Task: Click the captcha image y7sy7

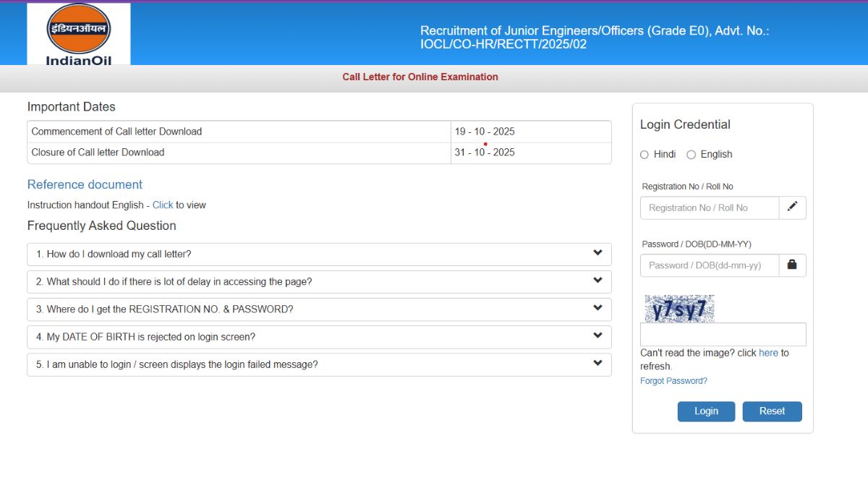Action: 679,309
